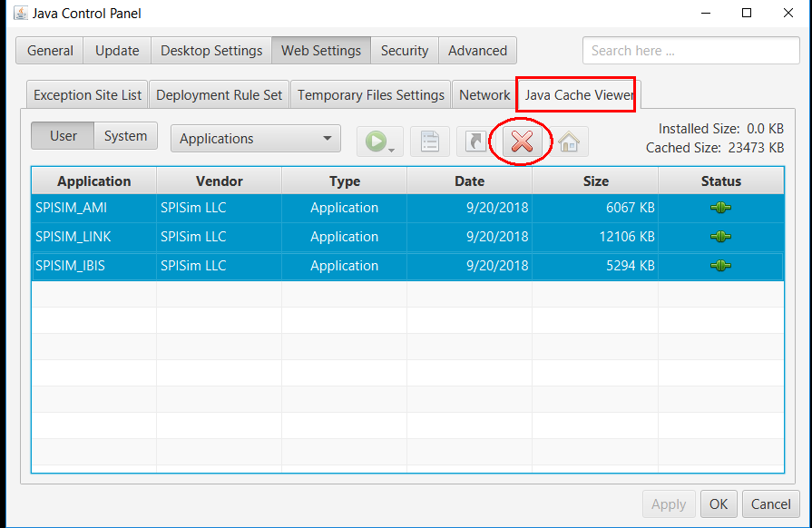
Task: Click the status icon for SPISIM_AMI
Action: [x=720, y=208]
